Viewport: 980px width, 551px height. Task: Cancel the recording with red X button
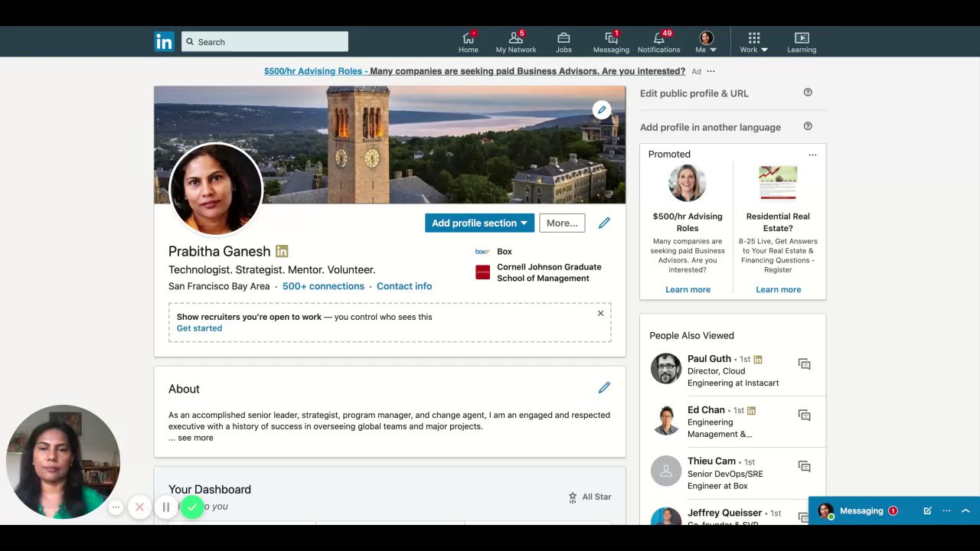coord(139,507)
